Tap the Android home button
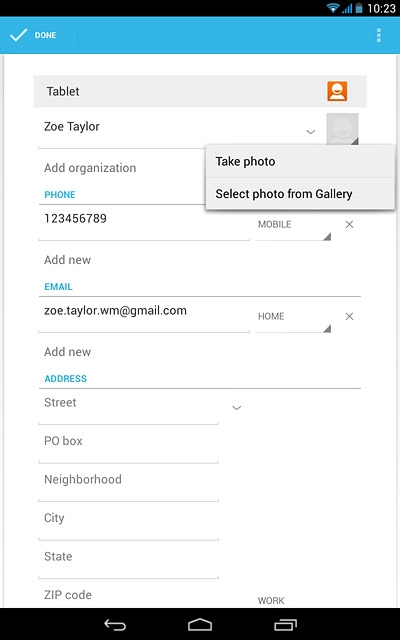Image resolution: width=400 pixels, height=640 pixels. [x=200, y=624]
